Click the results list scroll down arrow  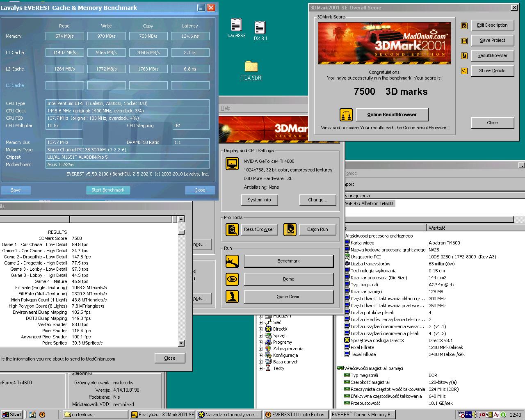pos(181,343)
